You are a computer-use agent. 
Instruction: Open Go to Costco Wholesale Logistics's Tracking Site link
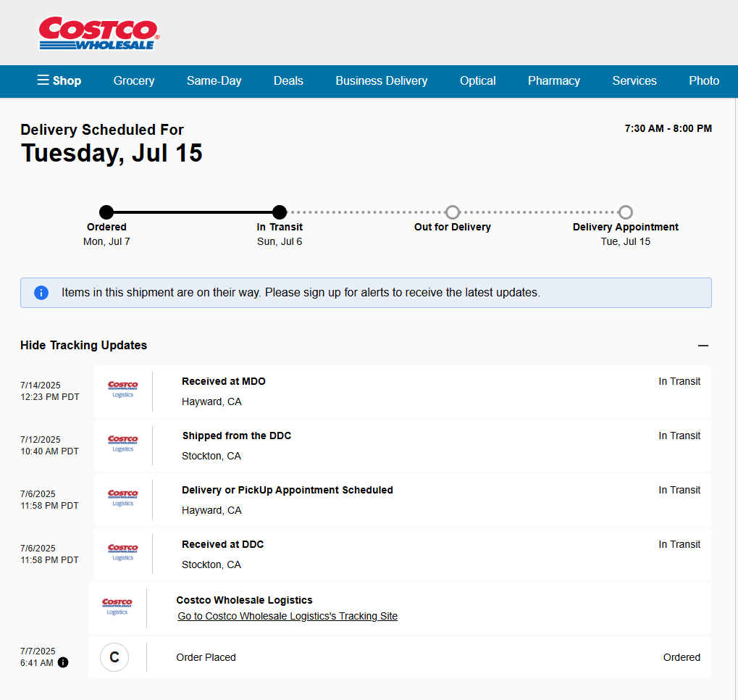coord(288,616)
